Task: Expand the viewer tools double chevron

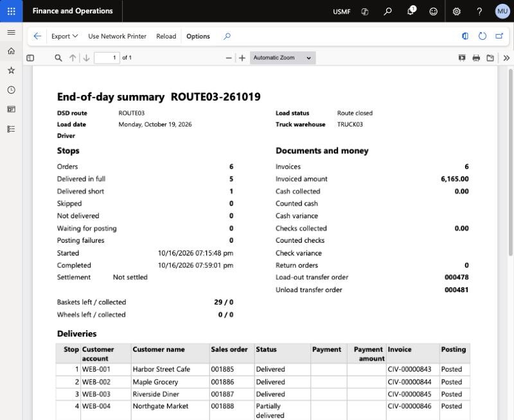Action: coord(506,58)
